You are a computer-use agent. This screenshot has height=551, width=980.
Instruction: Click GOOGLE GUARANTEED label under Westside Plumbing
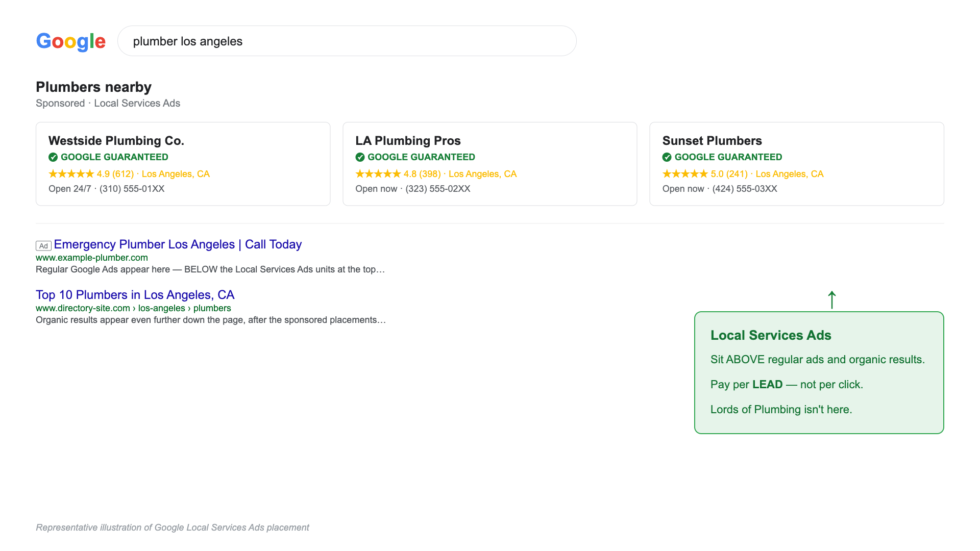tap(114, 157)
